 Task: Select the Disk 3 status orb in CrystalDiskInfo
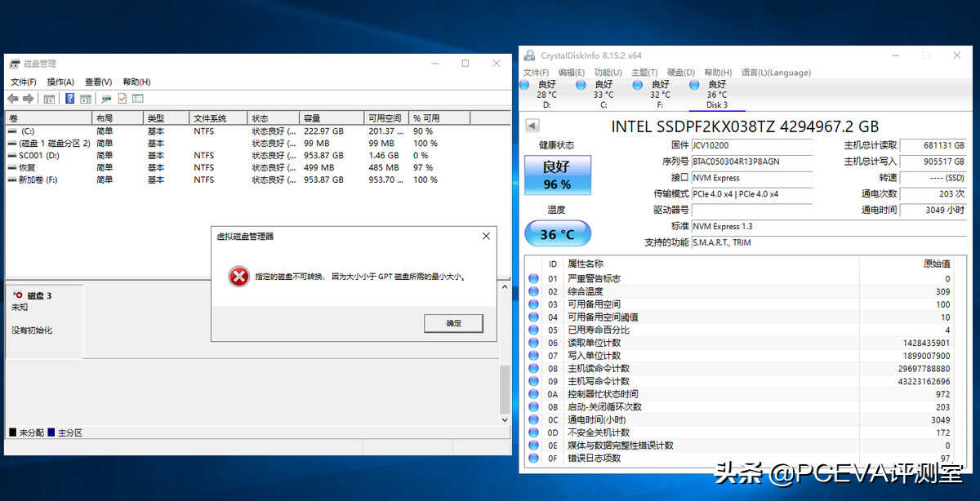coord(694,84)
